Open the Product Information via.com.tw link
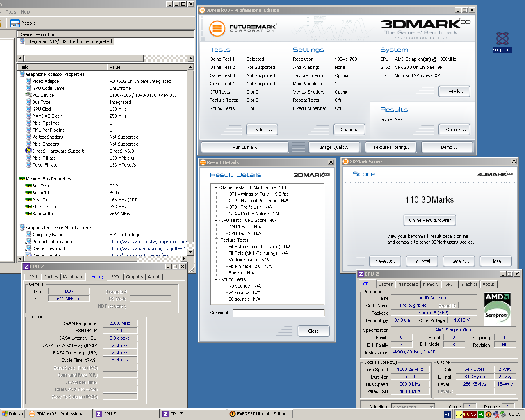The height and width of the screenshot is (420, 525). [148, 242]
